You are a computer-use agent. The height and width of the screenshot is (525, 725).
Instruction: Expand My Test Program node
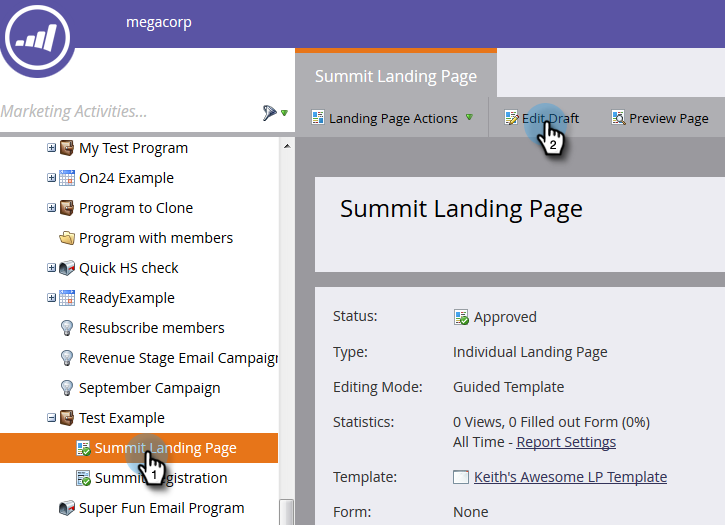(51, 148)
